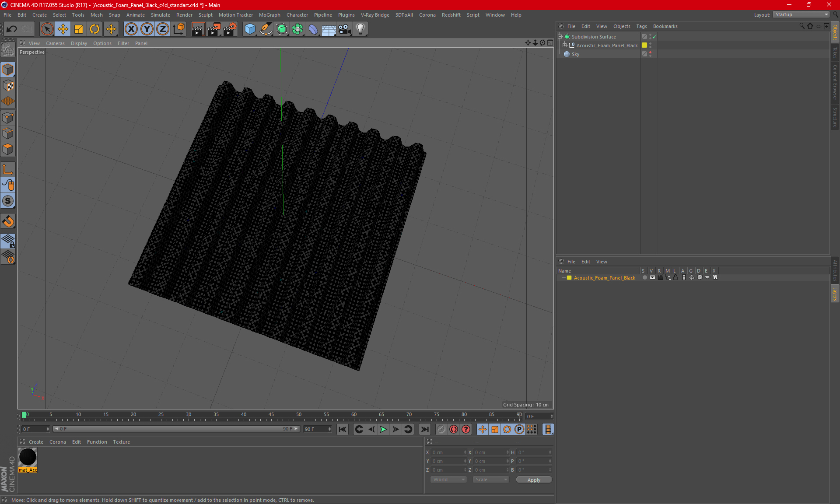The height and width of the screenshot is (504, 840).
Task: Toggle layer viewport visibility eye
Action: click(652, 278)
